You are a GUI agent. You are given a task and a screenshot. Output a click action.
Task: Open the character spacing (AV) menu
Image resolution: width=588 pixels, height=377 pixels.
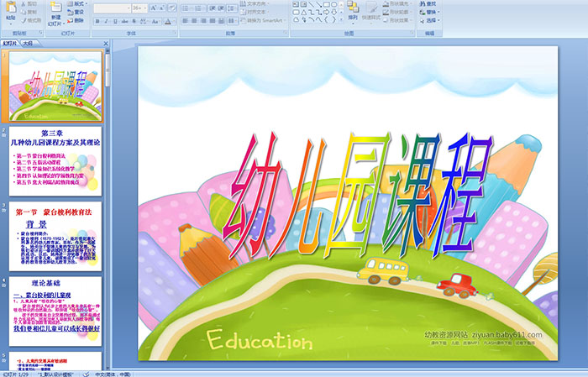tap(144, 21)
